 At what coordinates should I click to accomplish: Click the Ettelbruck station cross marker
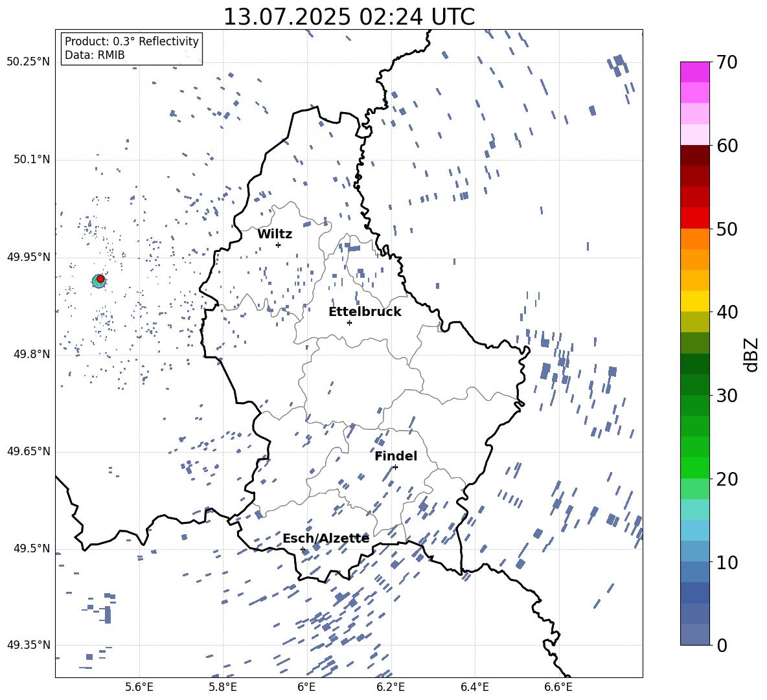tap(349, 322)
